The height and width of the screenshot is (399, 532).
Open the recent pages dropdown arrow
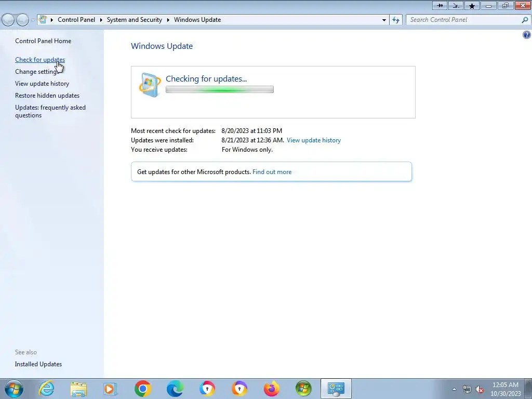pyautogui.click(x=33, y=20)
